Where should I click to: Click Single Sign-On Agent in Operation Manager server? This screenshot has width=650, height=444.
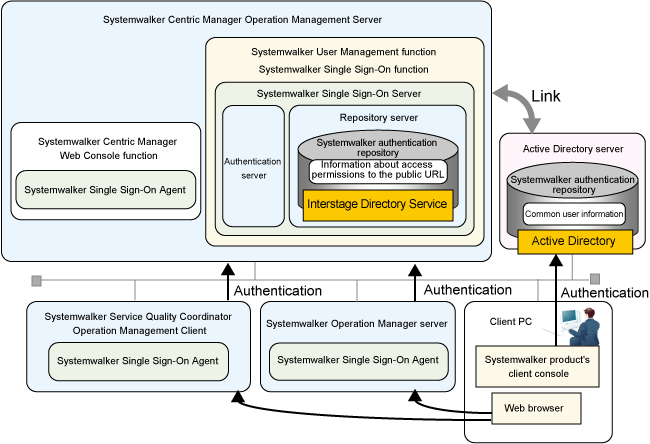point(359,360)
